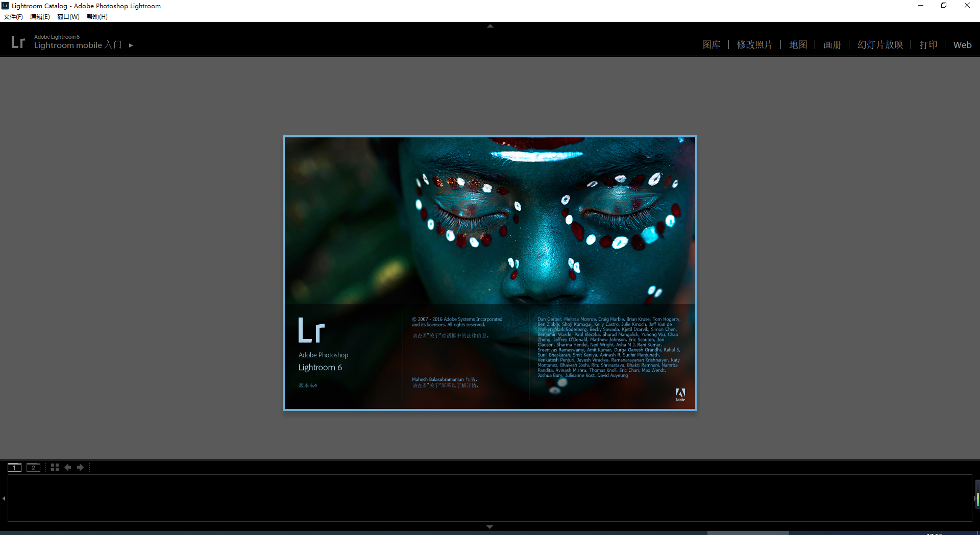Open the 地图 module
Image resolution: width=980 pixels, height=535 pixels.
(x=798, y=45)
